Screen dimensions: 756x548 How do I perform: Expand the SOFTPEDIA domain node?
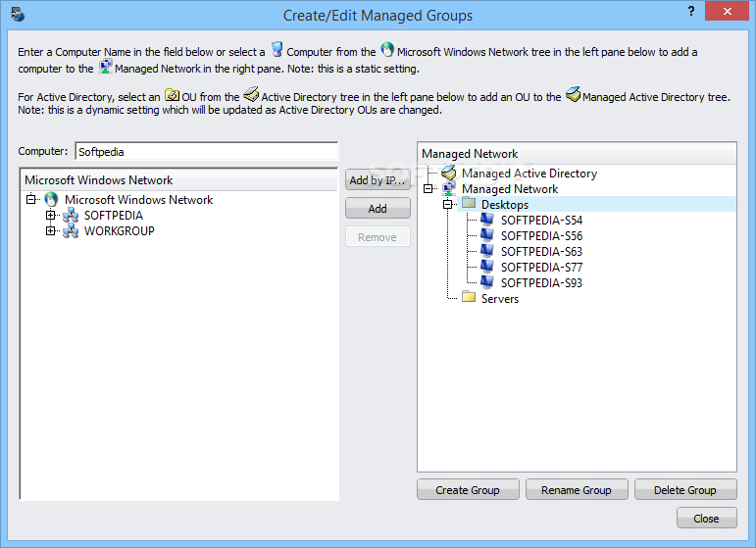click(51, 216)
